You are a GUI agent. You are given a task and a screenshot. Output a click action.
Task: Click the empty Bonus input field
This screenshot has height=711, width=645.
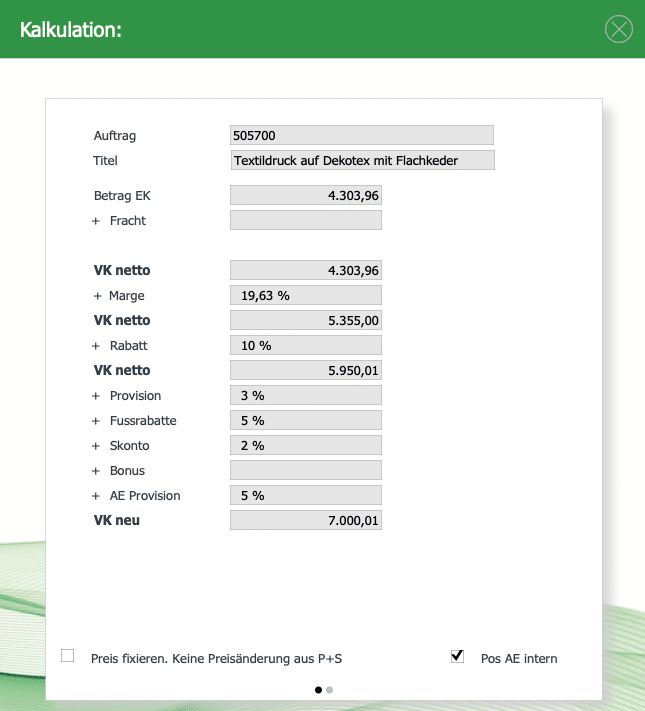(x=305, y=471)
